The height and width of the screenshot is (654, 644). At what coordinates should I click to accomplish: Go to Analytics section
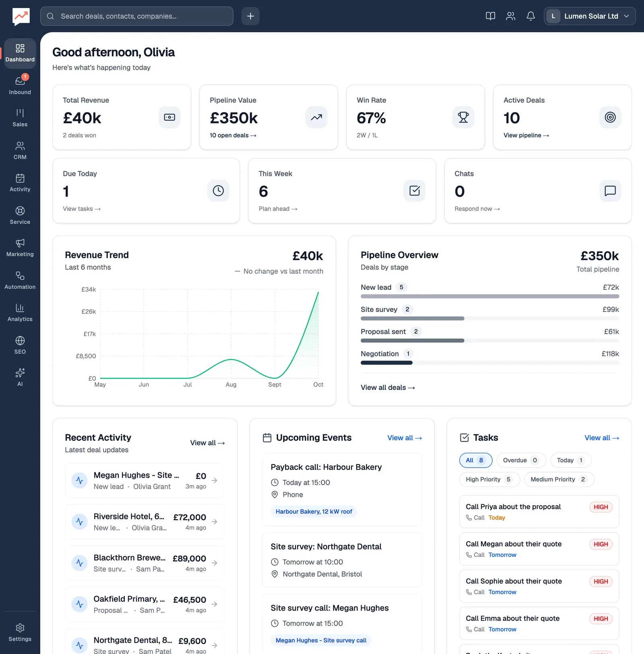[x=20, y=313]
